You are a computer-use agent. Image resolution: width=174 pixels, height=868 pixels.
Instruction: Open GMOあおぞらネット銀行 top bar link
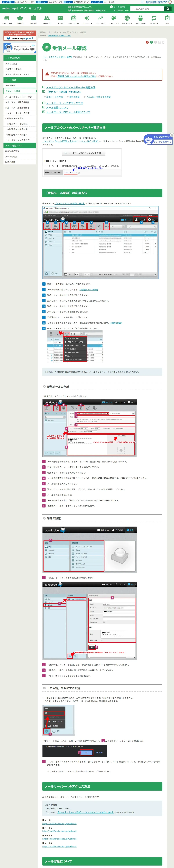24,2
